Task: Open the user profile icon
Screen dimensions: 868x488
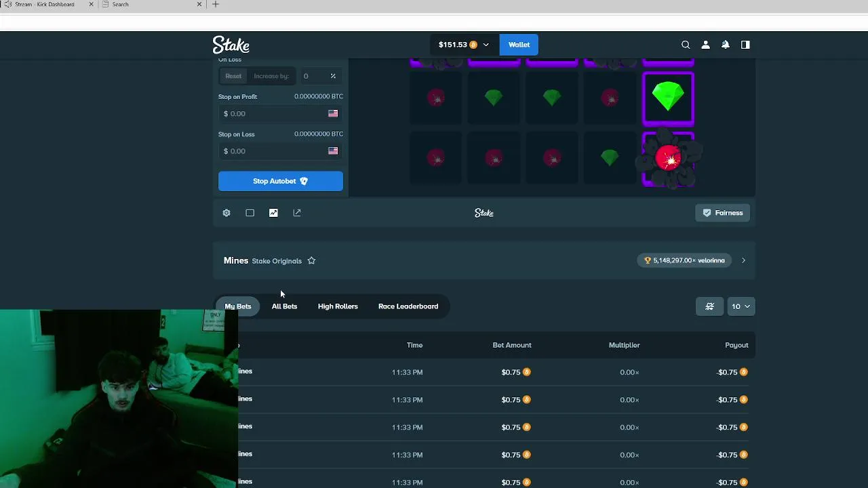Action: [705, 45]
